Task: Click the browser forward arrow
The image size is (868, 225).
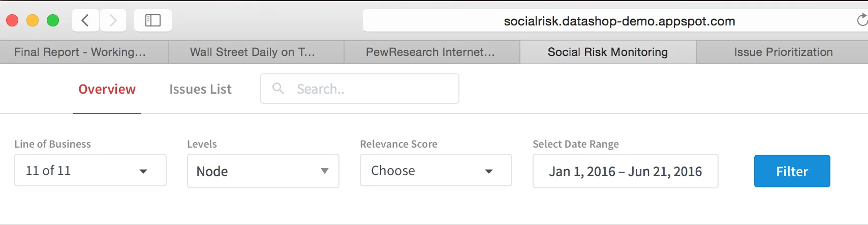Action: tap(113, 20)
